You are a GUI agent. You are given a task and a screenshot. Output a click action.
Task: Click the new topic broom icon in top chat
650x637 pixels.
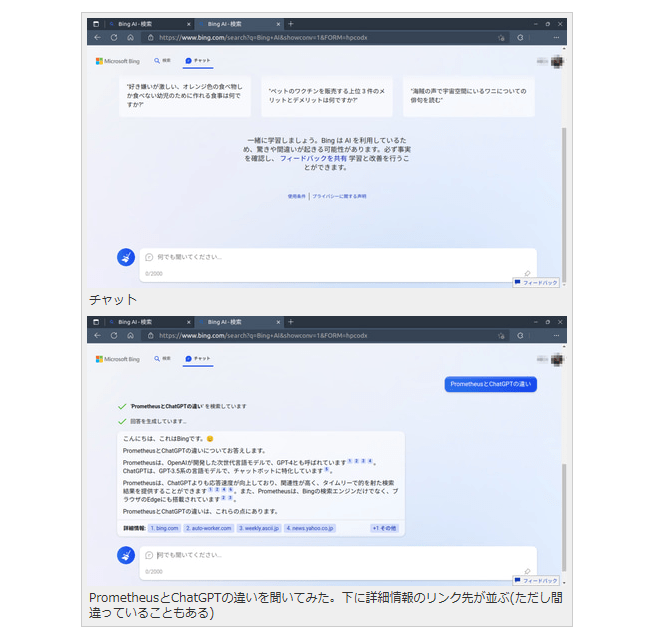pos(125,256)
